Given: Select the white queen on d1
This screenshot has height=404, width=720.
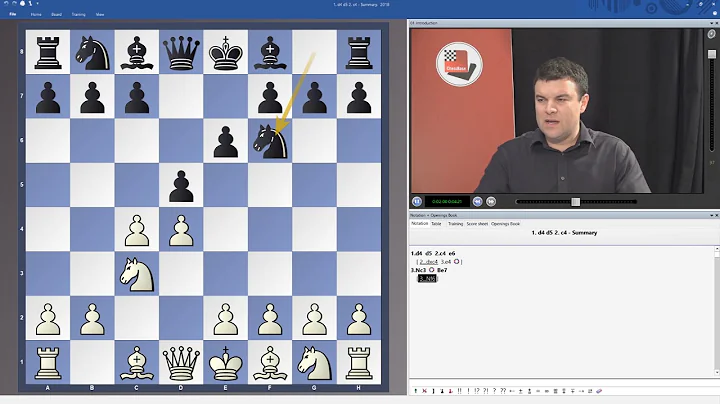Looking at the screenshot, I should 181,363.
